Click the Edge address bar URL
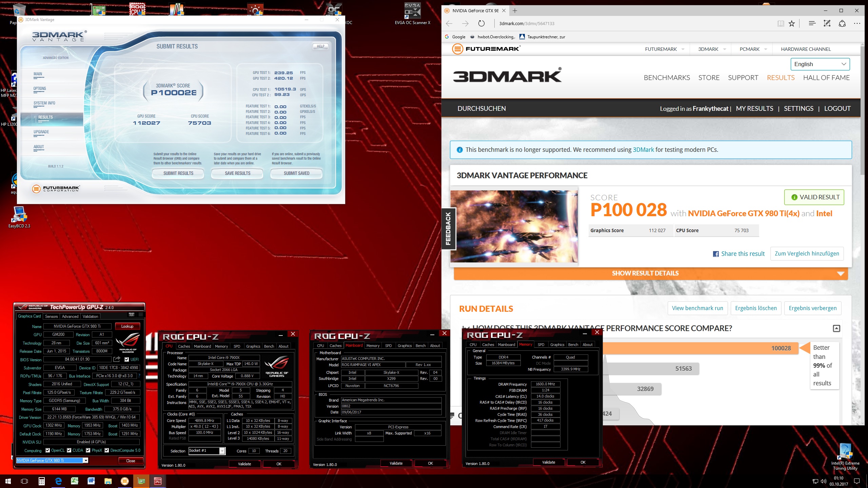The height and width of the screenshot is (488, 868). point(526,23)
